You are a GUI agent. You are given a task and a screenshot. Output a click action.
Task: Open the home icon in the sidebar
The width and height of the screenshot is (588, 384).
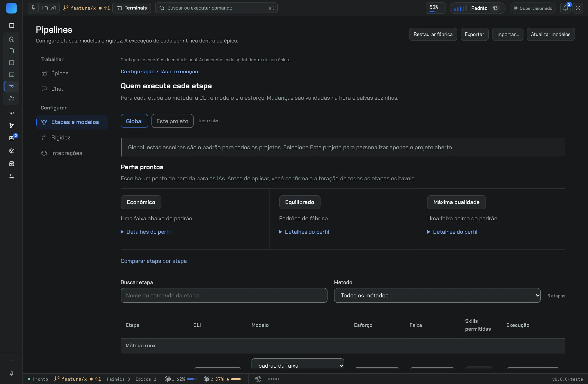(11, 39)
